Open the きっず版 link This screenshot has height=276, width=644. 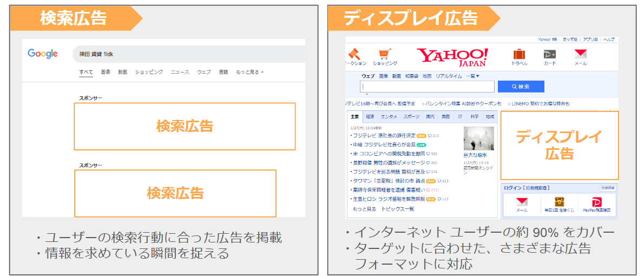(x=570, y=40)
